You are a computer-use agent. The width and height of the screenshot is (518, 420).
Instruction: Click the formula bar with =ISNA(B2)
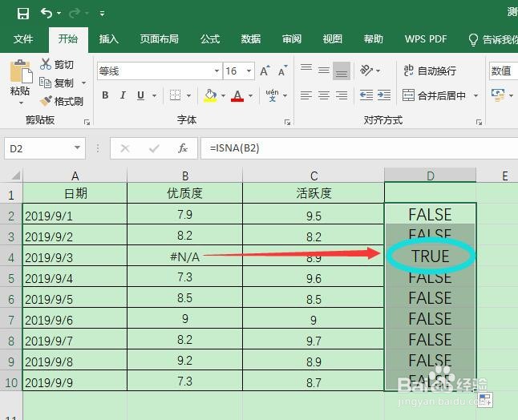pyautogui.click(x=359, y=148)
